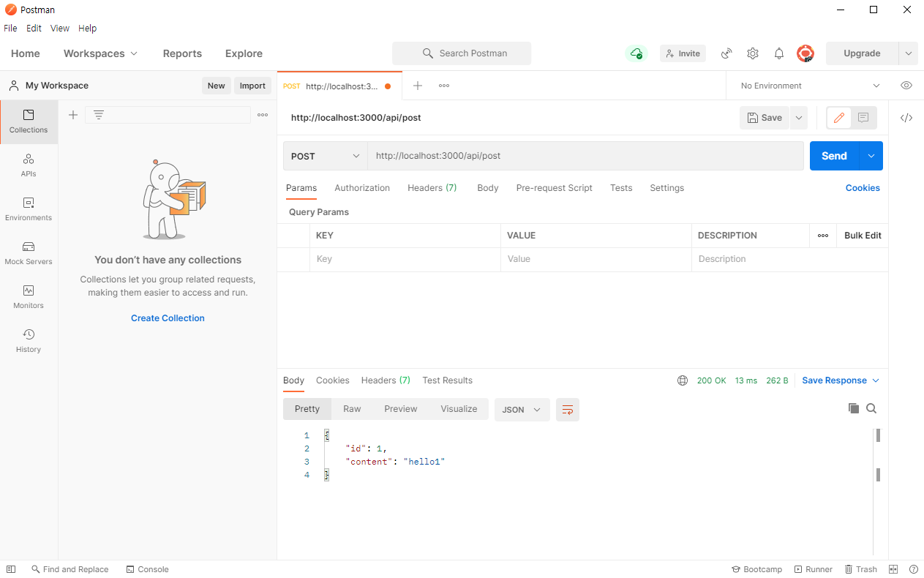
Task: Switch to edit mode pencil icon
Action: pos(839,118)
